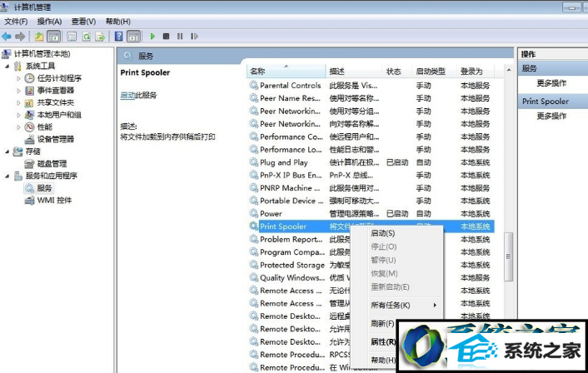Image resolution: width=588 pixels, height=373 pixels.
Task: Sort by the 状态 column header
Action: [x=398, y=72]
